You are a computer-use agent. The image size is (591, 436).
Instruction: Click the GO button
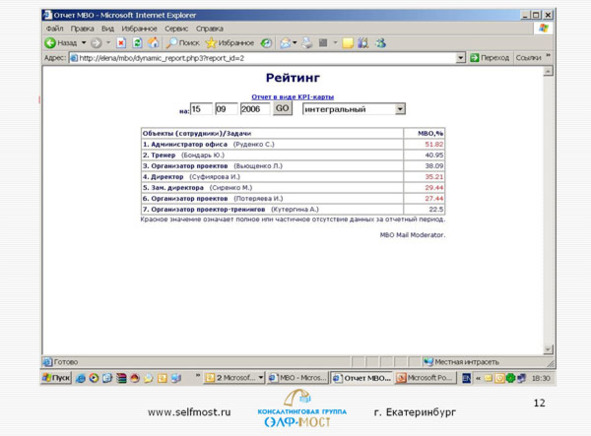tap(282, 109)
